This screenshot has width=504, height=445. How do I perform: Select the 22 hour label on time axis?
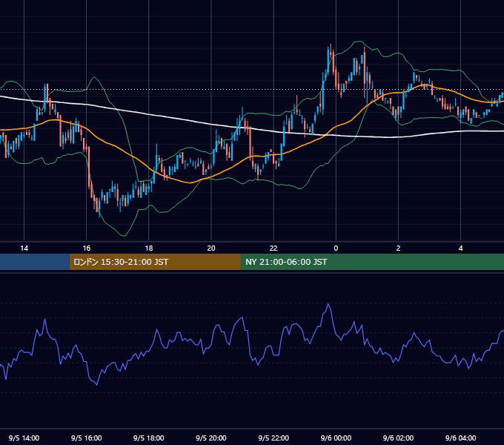[x=273, y=248]
